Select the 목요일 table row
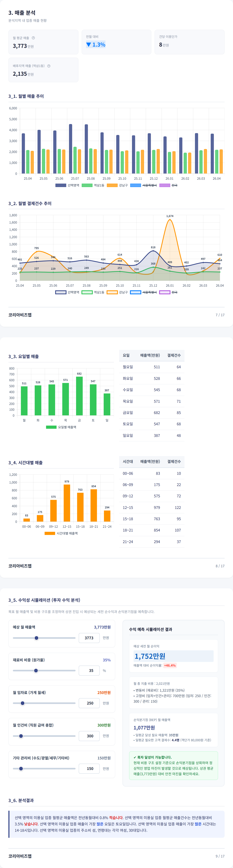This screenshot has height=868, width=233. [152, 401]
